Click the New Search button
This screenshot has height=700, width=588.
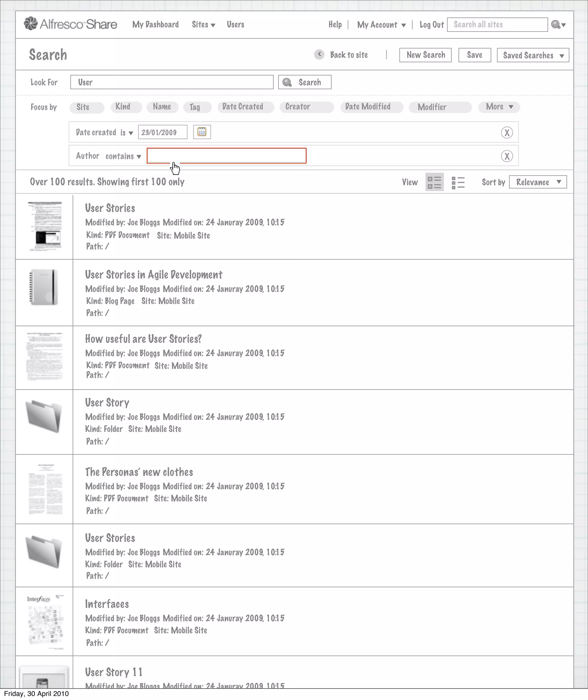(425, 55)
